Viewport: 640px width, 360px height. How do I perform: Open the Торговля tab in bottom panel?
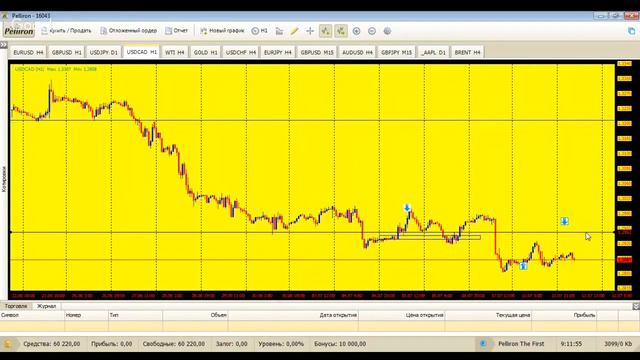(16, 306)
